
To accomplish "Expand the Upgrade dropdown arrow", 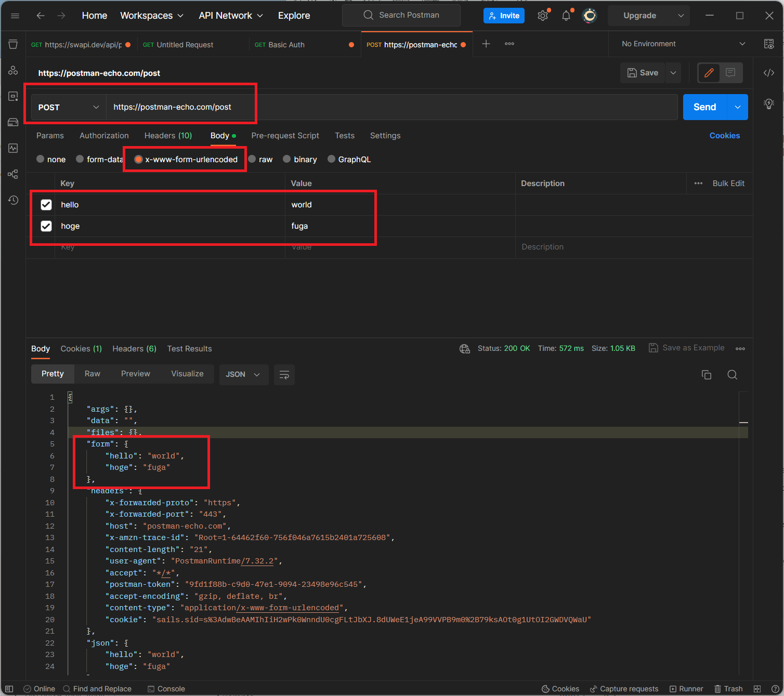I will click(681, 16).
